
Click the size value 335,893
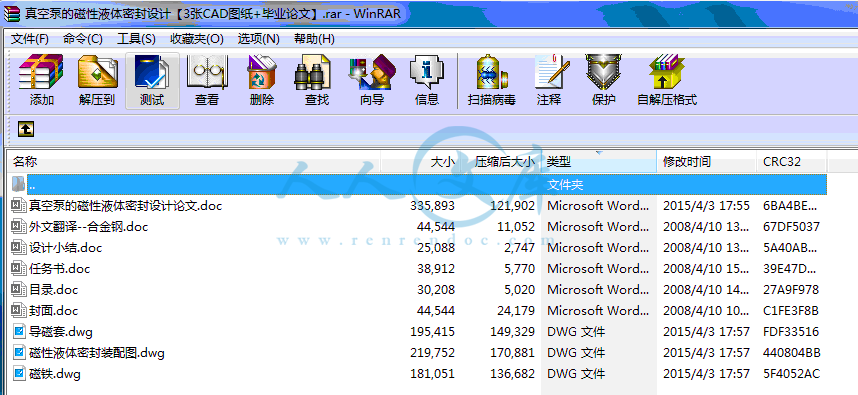pyautogui.click(x=432, y=206)
